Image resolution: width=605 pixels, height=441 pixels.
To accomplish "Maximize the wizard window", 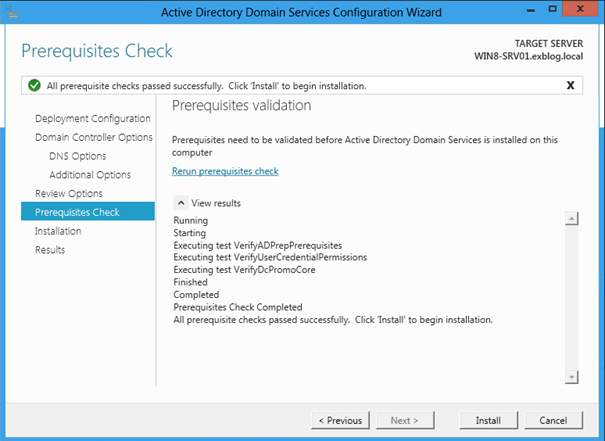I will [x=553, y=9].
